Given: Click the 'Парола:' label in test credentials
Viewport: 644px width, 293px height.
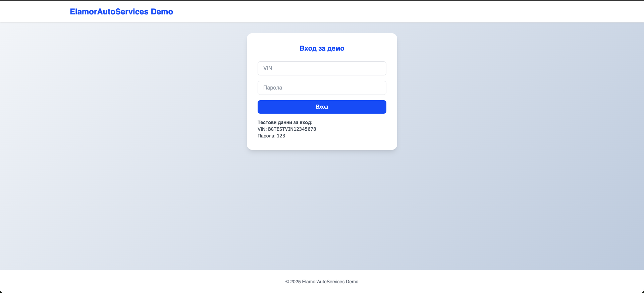Looking at the screenshot, I should tap(266, 136).
